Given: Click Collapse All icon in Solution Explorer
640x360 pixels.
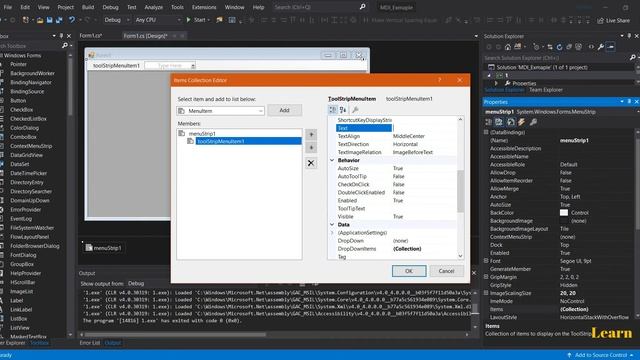Looking at the screenshot, I should (569, 47).
